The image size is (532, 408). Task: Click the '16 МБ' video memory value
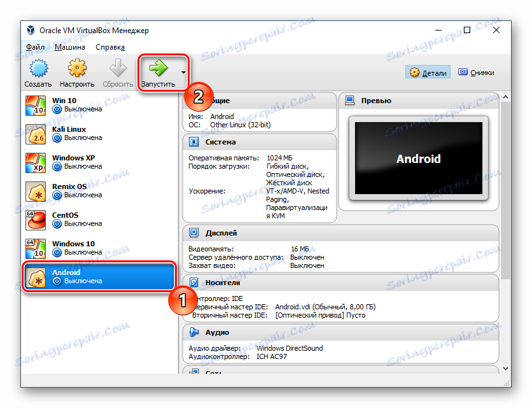(300, 249)
